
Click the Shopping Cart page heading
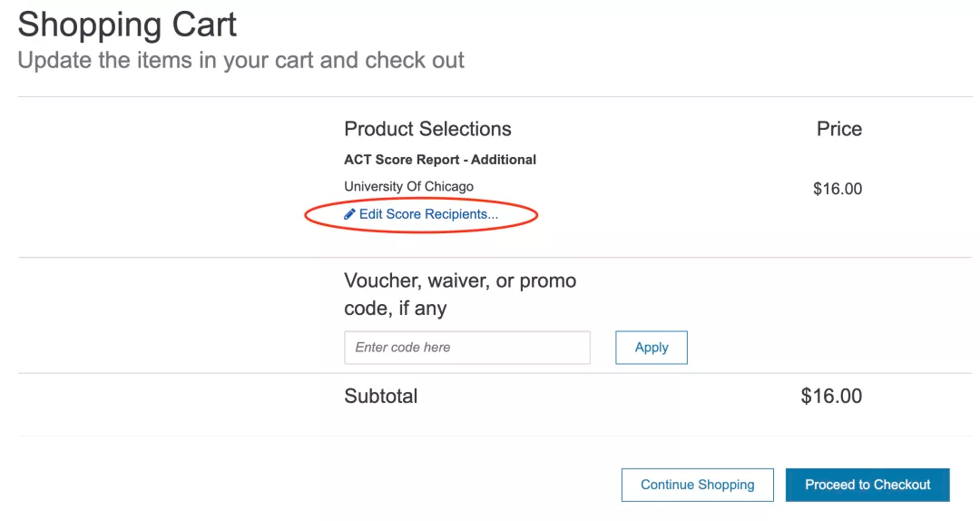pos(127,25)
